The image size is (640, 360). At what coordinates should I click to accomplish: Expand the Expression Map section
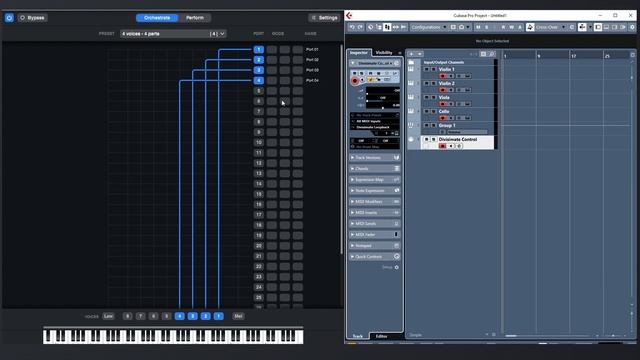click(374, 180)
